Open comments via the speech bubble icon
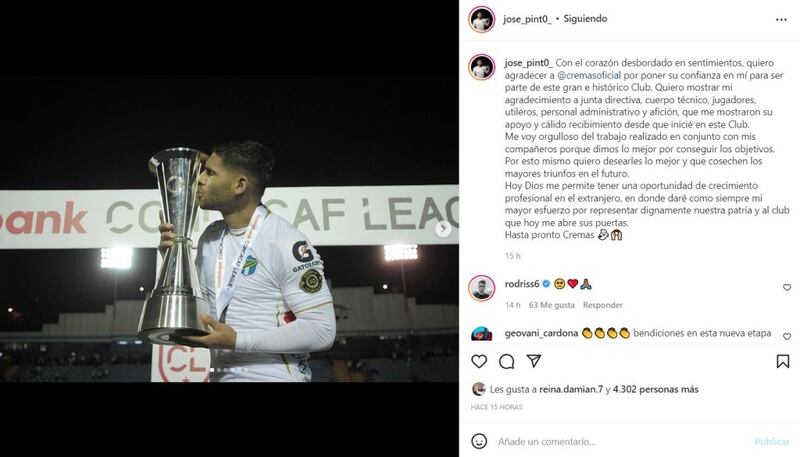Image resolution: width=800 pixels, height=457 pixels. pos(506,361)
